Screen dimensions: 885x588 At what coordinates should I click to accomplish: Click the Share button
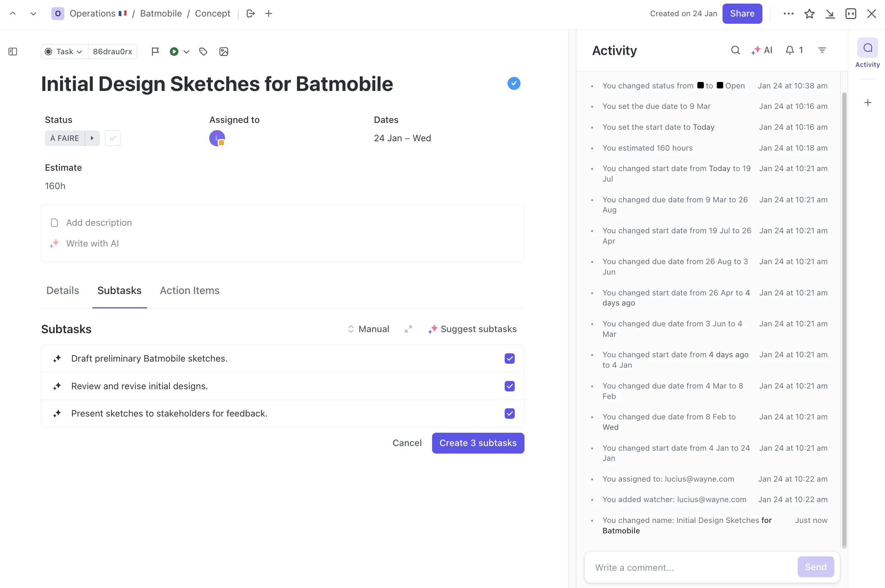742,14
